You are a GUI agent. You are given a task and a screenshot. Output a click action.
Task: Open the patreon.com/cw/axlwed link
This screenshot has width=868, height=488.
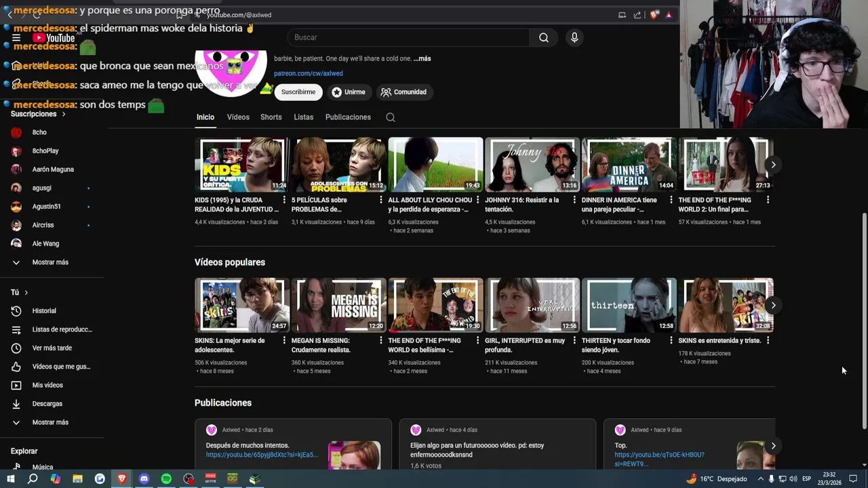[x=309, y=73]
